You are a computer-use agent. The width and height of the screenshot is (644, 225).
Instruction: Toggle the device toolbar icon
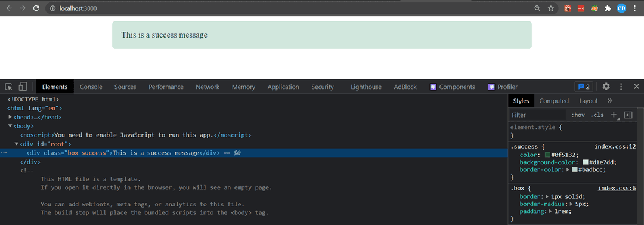[x=23, y=87]
